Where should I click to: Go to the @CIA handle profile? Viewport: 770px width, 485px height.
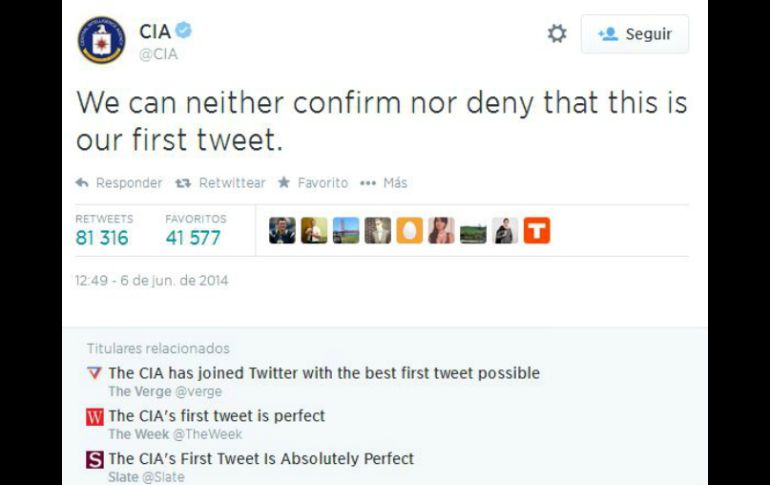pos(158,54)
